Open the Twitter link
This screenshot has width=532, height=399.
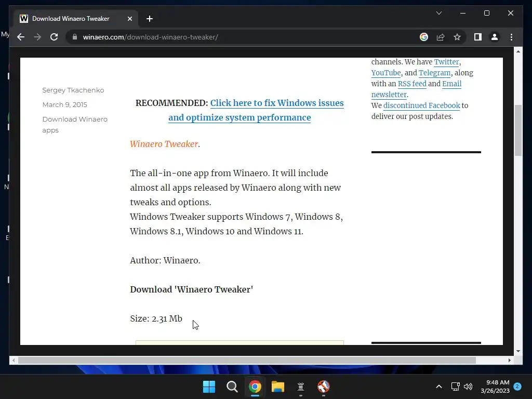[446, 62]
